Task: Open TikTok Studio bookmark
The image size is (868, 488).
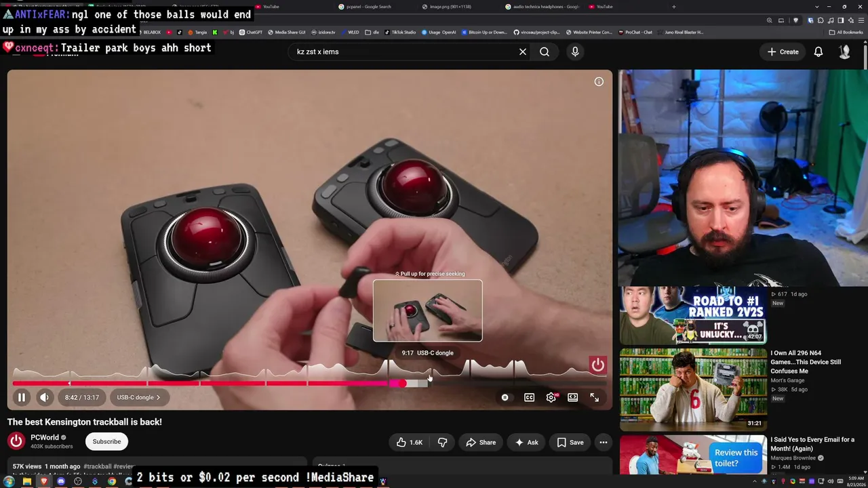Action: [x=400, y=32]
